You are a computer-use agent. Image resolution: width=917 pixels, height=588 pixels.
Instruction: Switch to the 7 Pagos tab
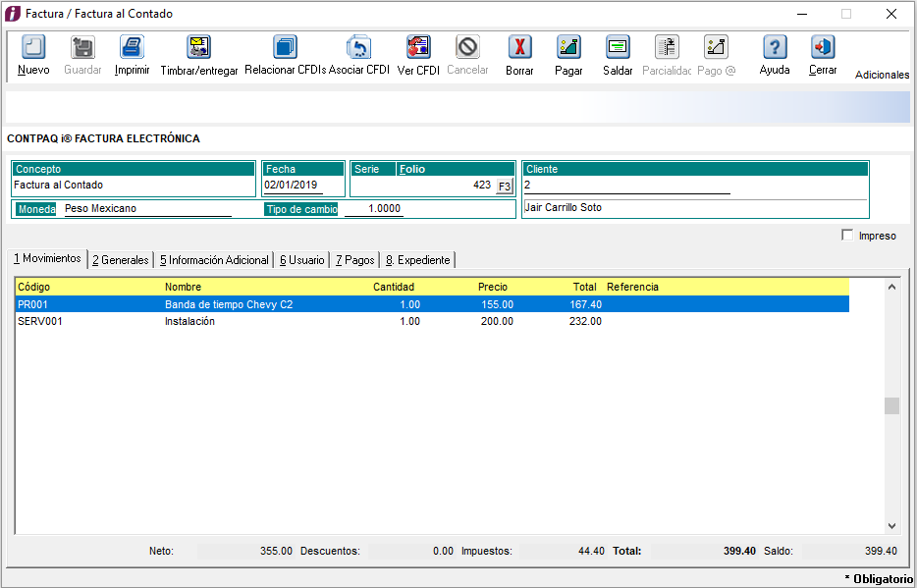[x=354, y=260]
